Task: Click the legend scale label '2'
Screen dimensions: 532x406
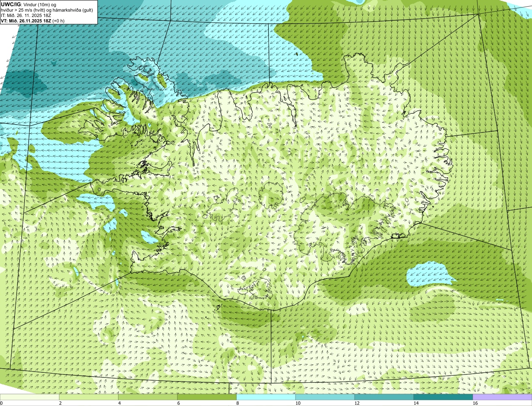Action: [60, 403]
